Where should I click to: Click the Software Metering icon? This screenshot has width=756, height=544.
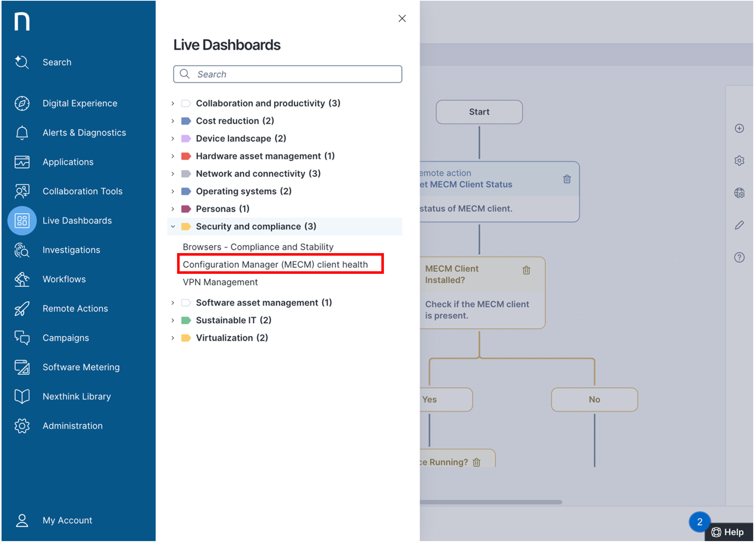click(x=22, y=367)
